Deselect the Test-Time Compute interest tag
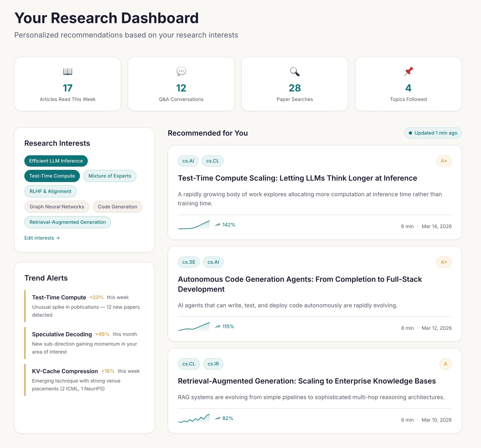The height and width of the screenshot is (448, 481). [52, 176]
